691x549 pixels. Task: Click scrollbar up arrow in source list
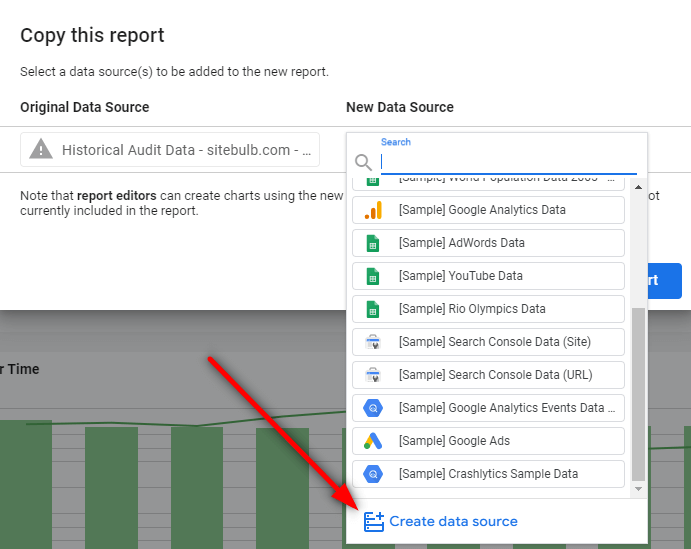638,187
